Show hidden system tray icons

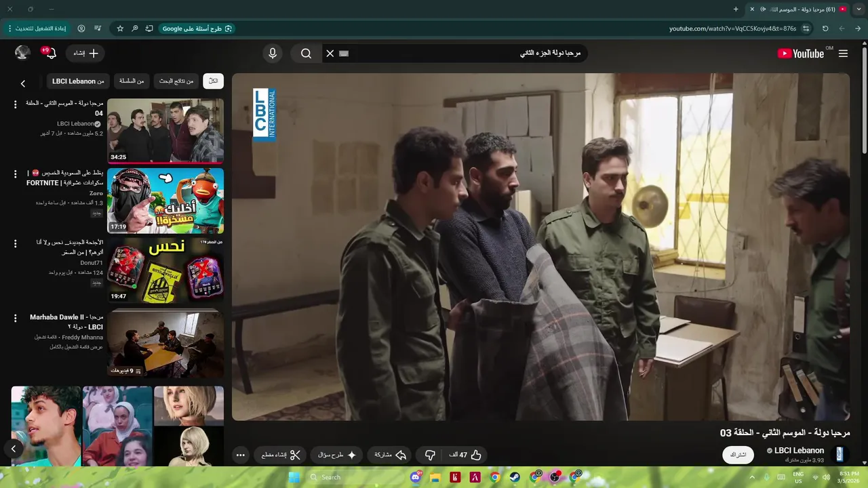tap(751, 477)
